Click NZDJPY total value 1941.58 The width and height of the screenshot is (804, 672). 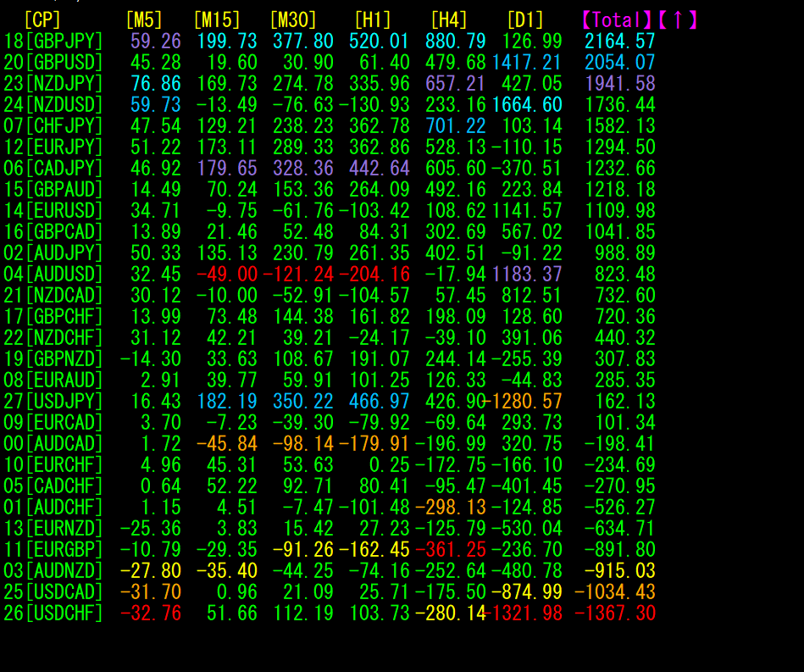point(620,83)
